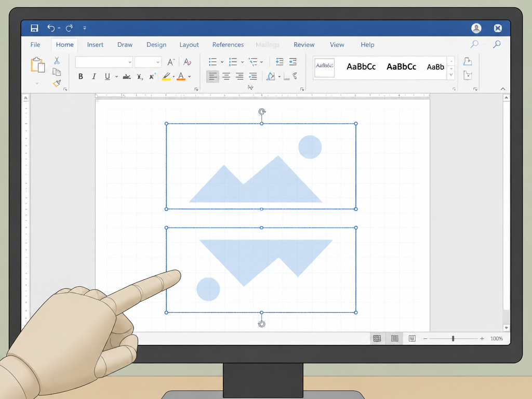The width and height of the screenshot is (532, 399).
Task: Expand the Styles gallery more arrow
Action: (451, 75)
